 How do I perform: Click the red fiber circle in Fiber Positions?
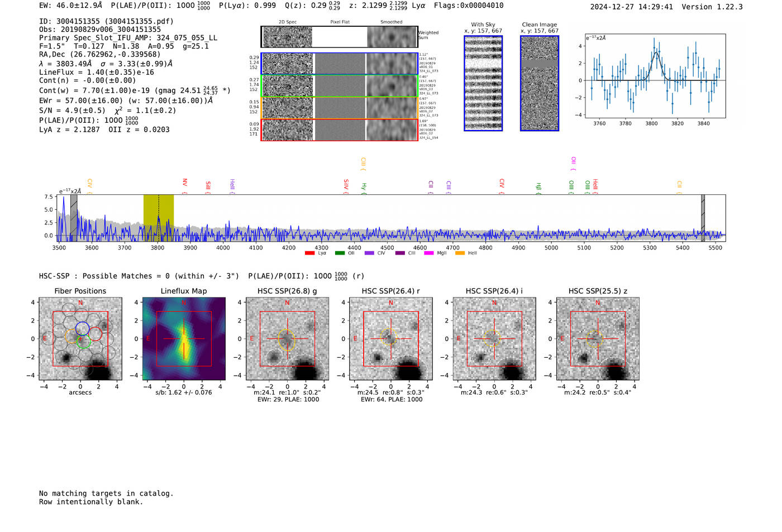click(95, 334)
